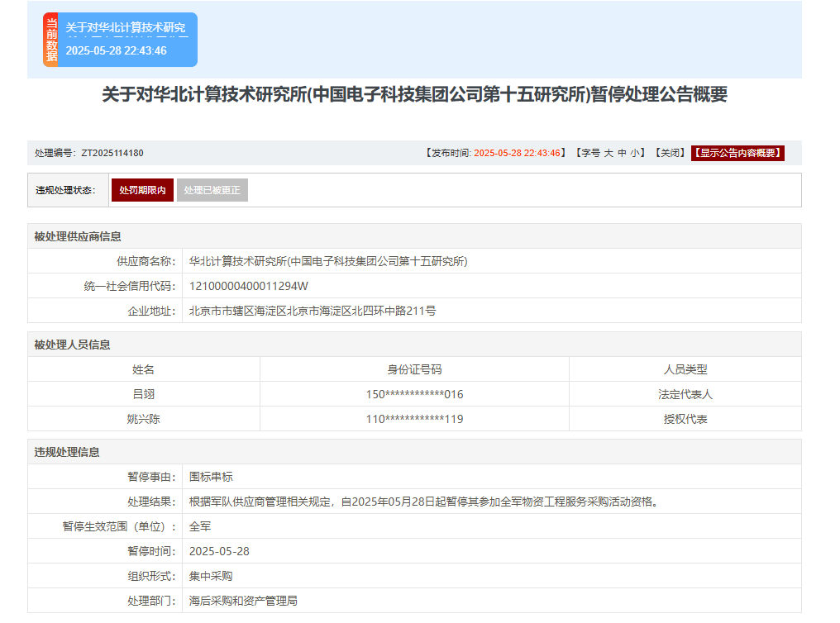
Task: Click the 人员类型 column header
Action: coord(685,369)
